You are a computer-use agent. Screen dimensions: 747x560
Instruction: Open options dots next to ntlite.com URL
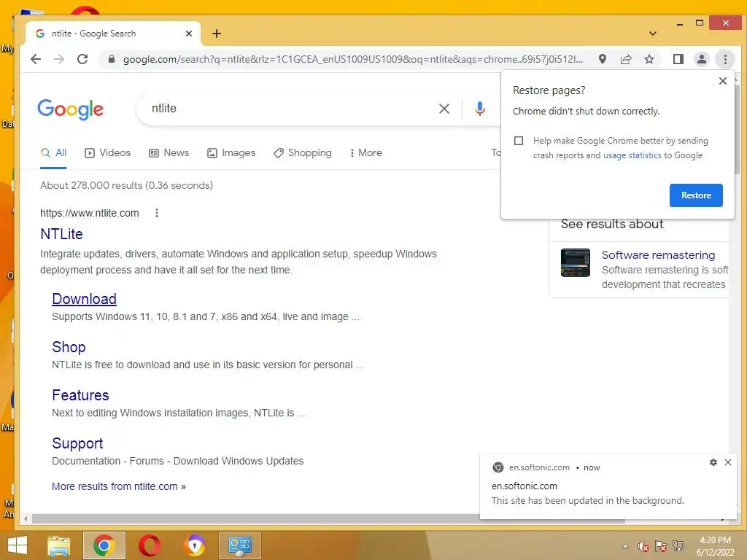pyautogui.click(x=157, y=213)
